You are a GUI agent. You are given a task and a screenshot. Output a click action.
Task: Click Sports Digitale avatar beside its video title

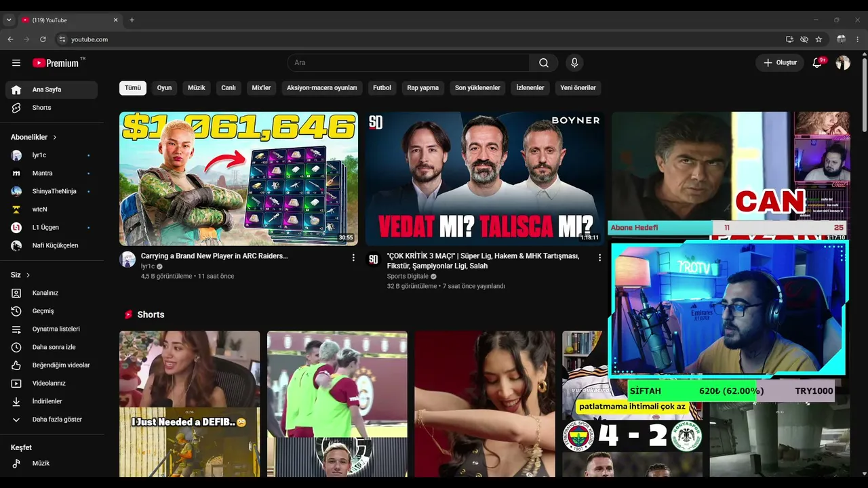[x=374, y=259]
